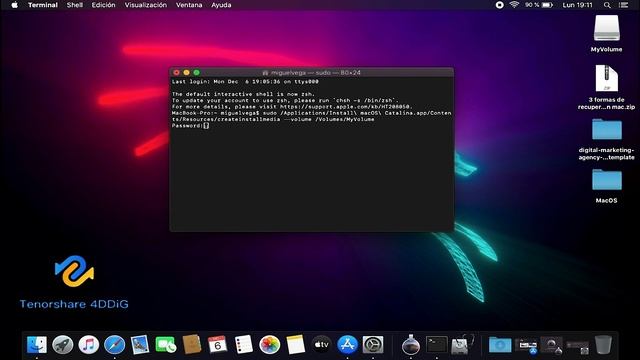Screen dimensions: 640x360
Task: Click the sudo createinstallmedia command line
Action: pos(311,116)
